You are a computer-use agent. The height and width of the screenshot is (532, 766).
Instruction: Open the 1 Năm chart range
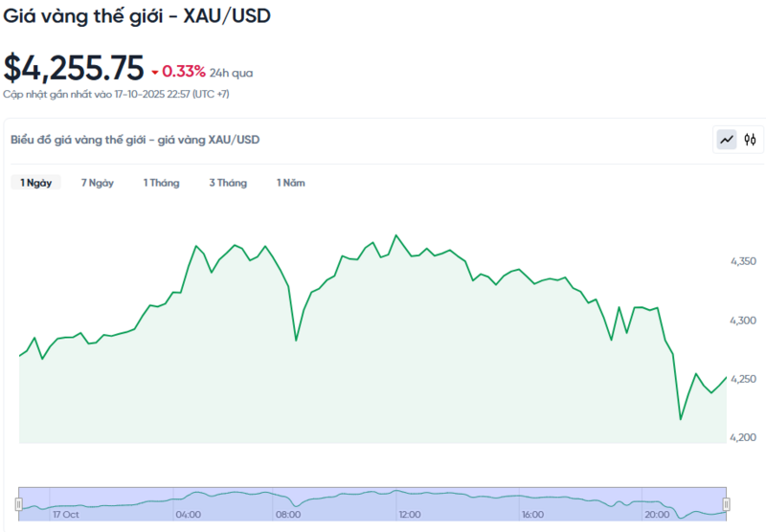[291, 183]
